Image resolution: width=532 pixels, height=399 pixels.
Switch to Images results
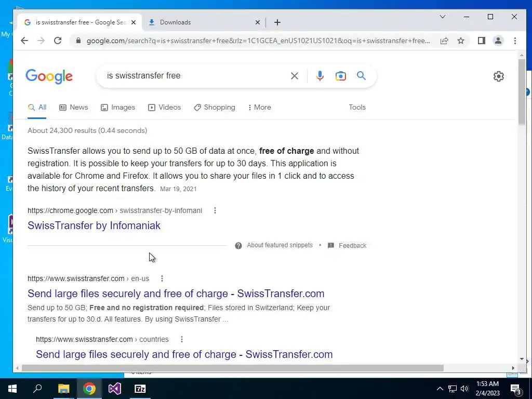point(118,107)
